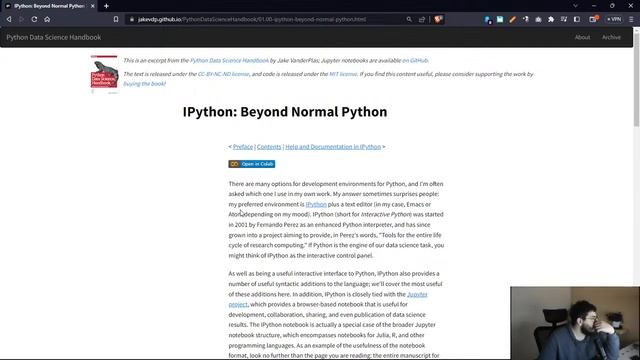Open the About page in the navbar
640x360 pixels.
pyautogui.click(x=582, y=37)
